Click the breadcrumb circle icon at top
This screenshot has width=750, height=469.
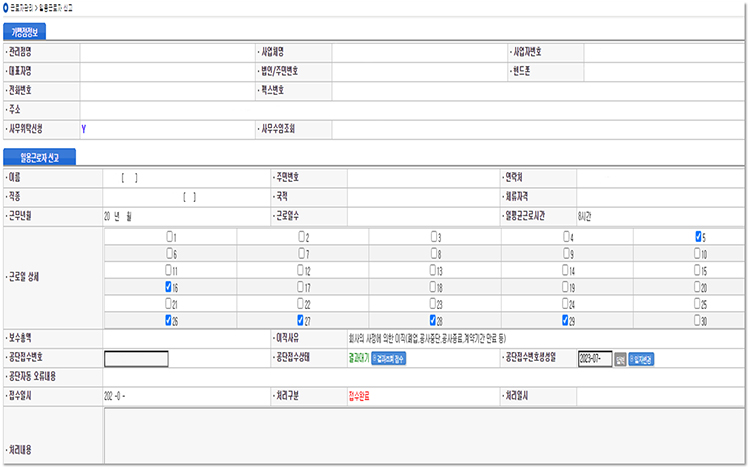point(9,7)
